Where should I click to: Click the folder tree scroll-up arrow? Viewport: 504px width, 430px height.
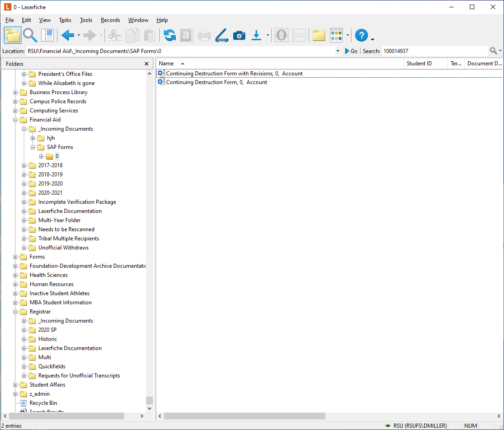pyautogui.click(x=149, y=74)
